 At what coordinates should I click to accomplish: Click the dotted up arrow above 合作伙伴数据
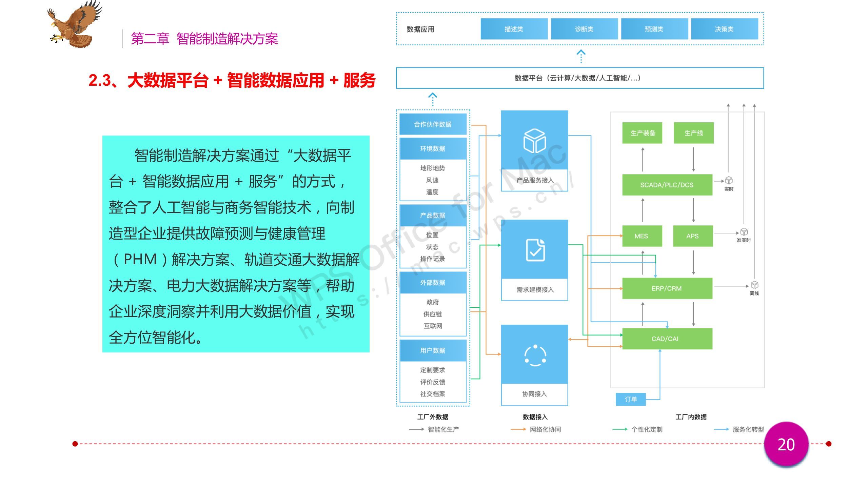point(433,99)
